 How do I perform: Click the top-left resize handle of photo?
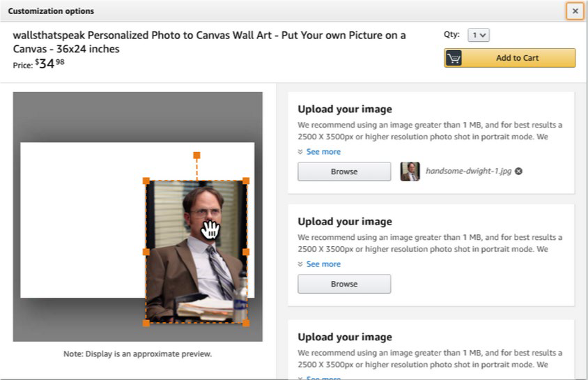tap(146, 181)
